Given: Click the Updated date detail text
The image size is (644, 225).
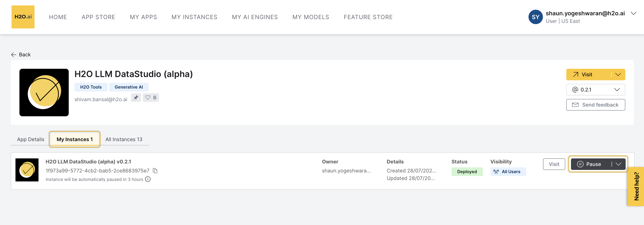Looking at the screenshot, I should (411, 178).
